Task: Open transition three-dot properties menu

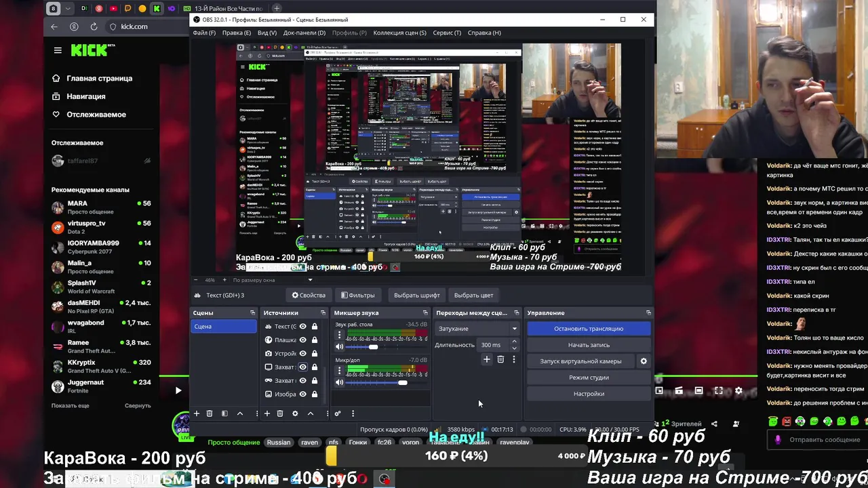Action: pyautogui.click(x=513, y=359)
